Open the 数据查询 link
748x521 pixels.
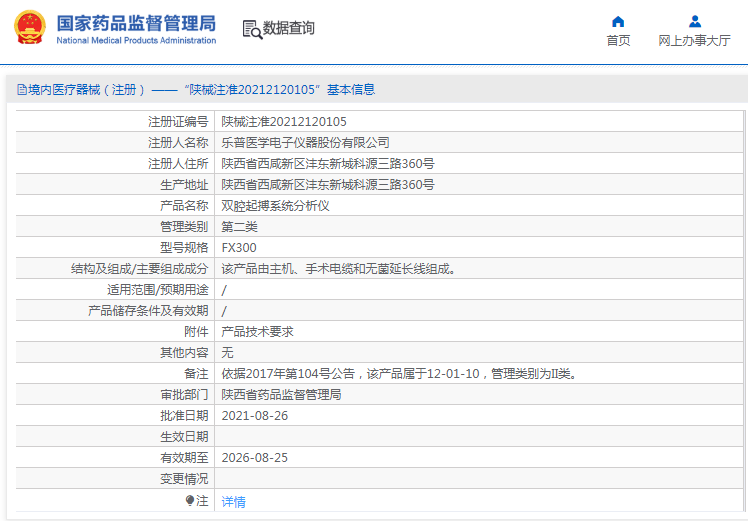pyautogui.click(x=289, y=28)
